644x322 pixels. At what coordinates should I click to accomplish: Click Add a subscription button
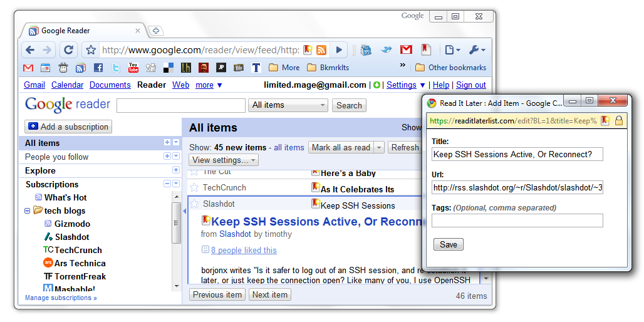click(68, 127)
